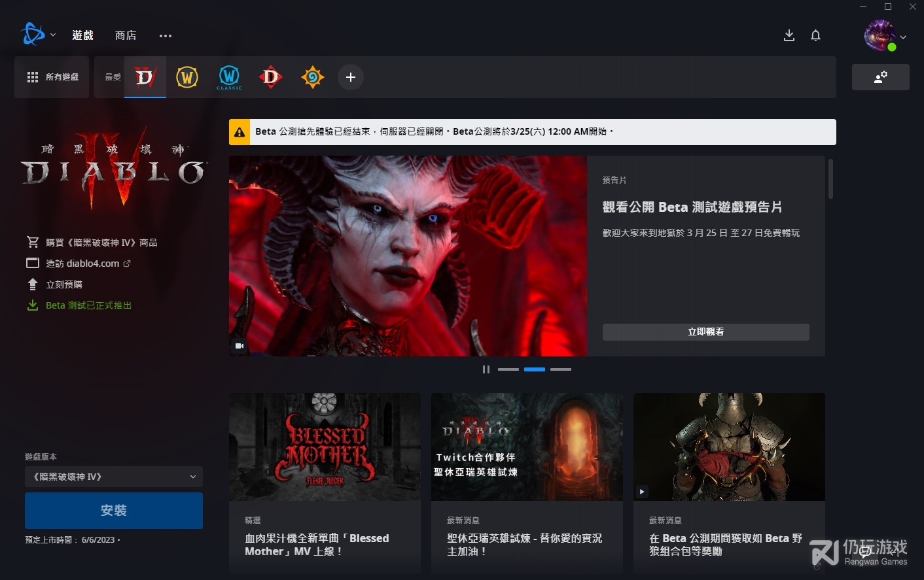Select the active second carousel indicator

tap(535, 369)
